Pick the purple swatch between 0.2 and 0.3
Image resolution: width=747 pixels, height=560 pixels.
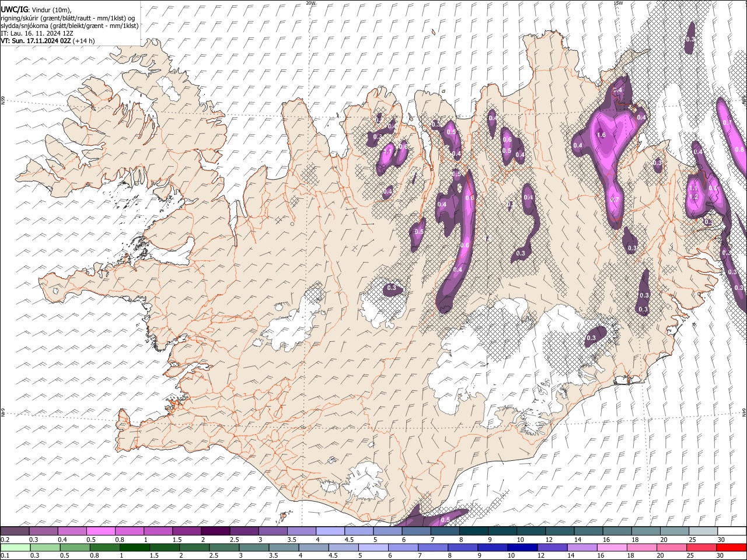15,531
